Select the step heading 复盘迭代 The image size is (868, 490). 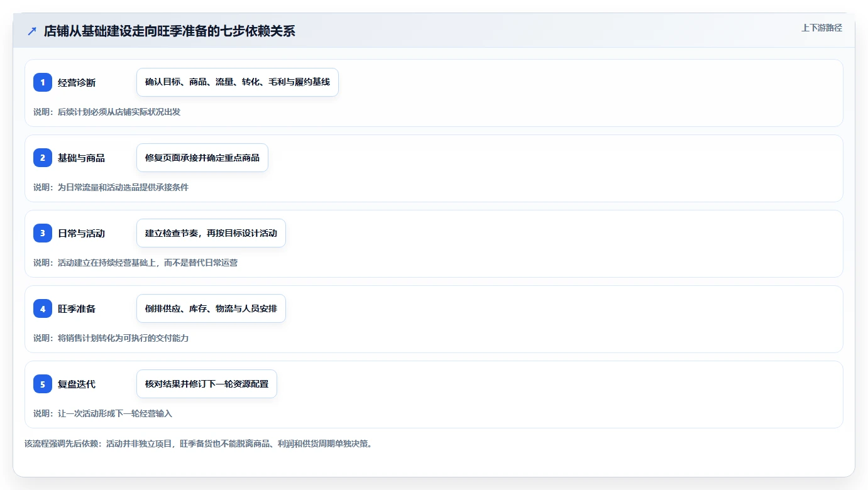pos(77,384)
